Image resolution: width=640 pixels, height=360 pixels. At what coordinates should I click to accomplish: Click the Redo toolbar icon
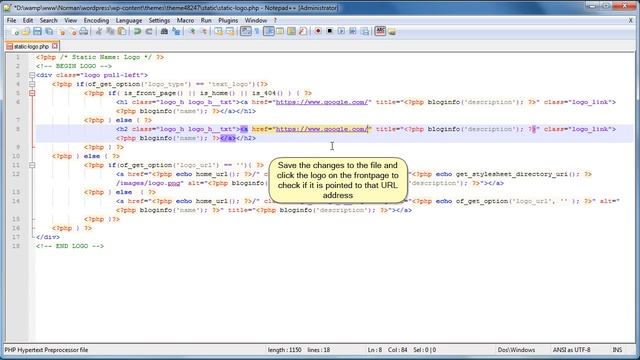coord(149,31)
